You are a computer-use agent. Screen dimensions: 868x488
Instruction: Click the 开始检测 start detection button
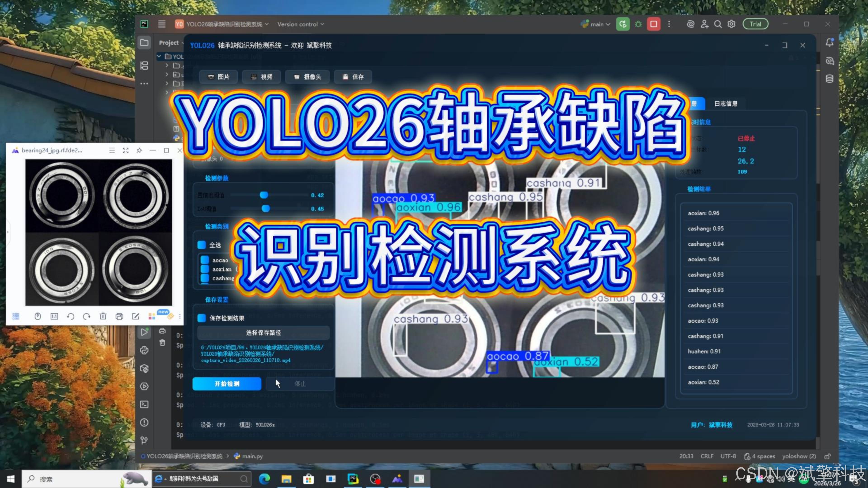click(227, 384)
